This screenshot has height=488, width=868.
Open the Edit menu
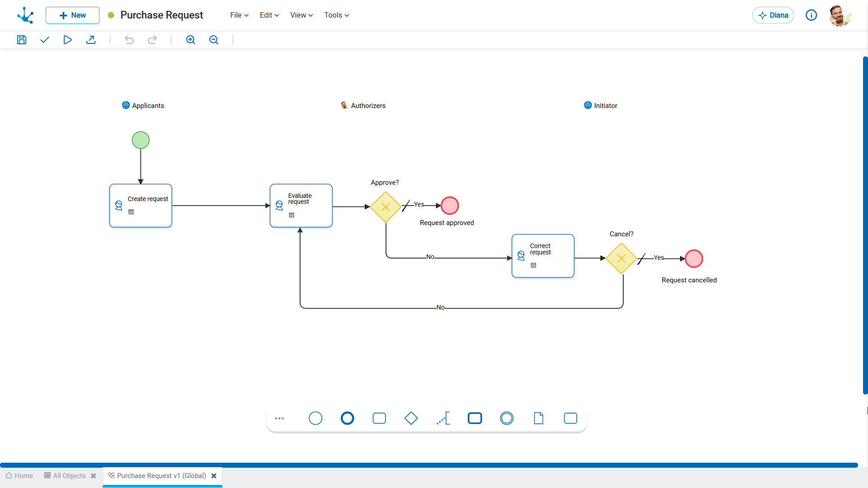[x=269, y=15]
